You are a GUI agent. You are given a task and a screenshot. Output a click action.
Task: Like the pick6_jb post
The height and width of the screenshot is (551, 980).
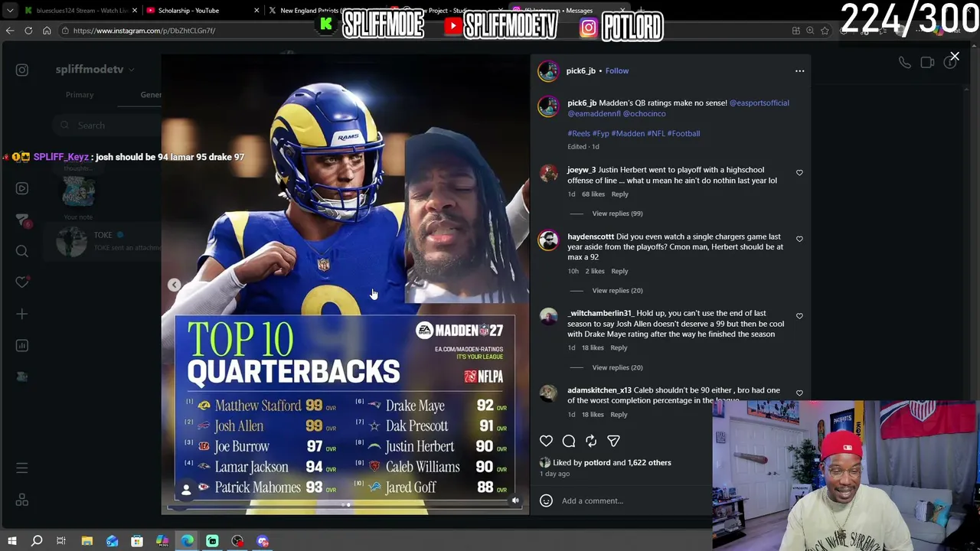[546, 441]
